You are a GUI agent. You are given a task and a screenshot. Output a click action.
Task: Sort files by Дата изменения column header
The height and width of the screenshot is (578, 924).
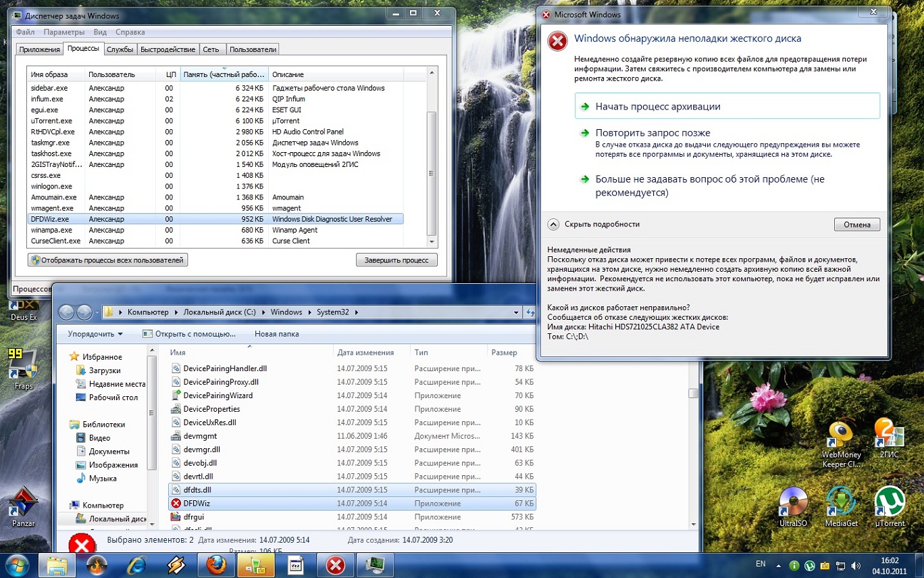(371, 353)
